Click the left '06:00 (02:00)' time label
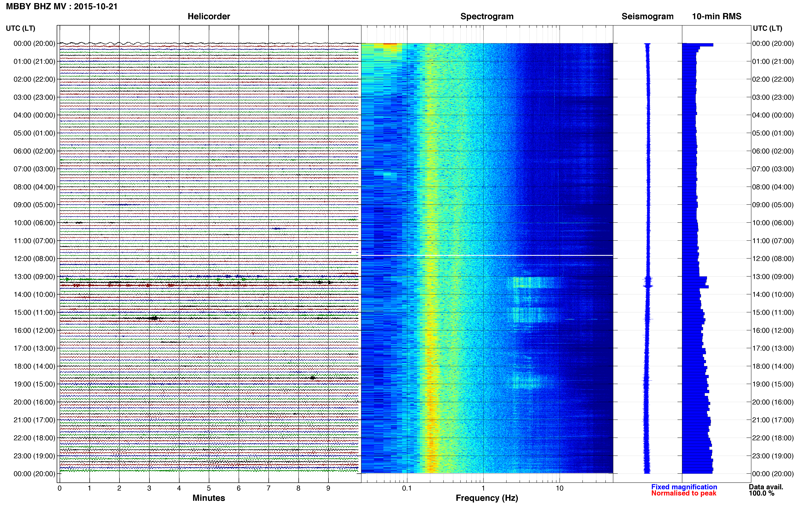 tap(34, 151)
